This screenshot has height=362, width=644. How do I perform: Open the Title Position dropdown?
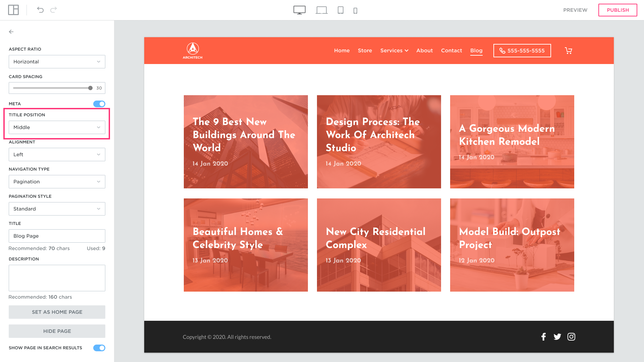[57, 127]
